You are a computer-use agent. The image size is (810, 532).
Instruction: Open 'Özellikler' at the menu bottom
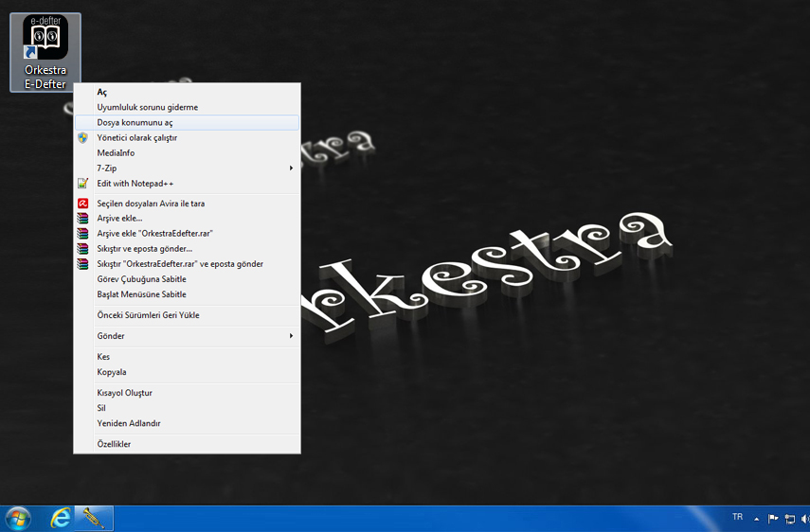pyautogui.click(x=114, y=444)
